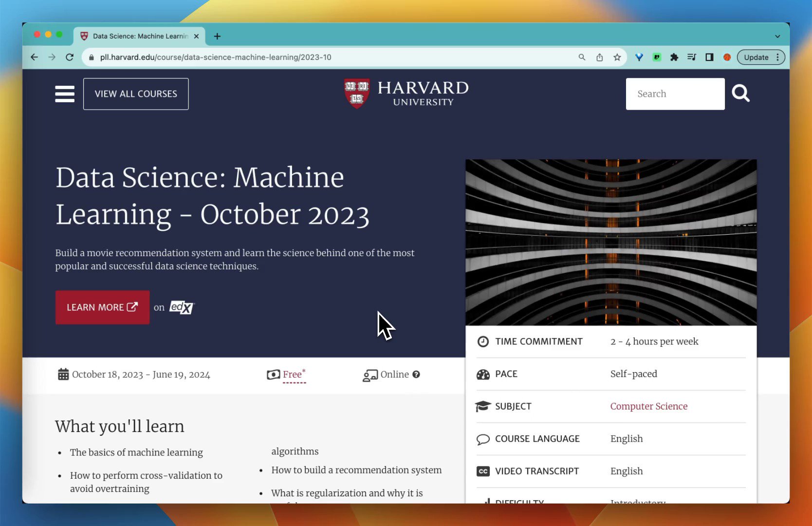The width and height of the screenshot is (812, 526).
Task: Click the course title heading
Action: [212, 196]
